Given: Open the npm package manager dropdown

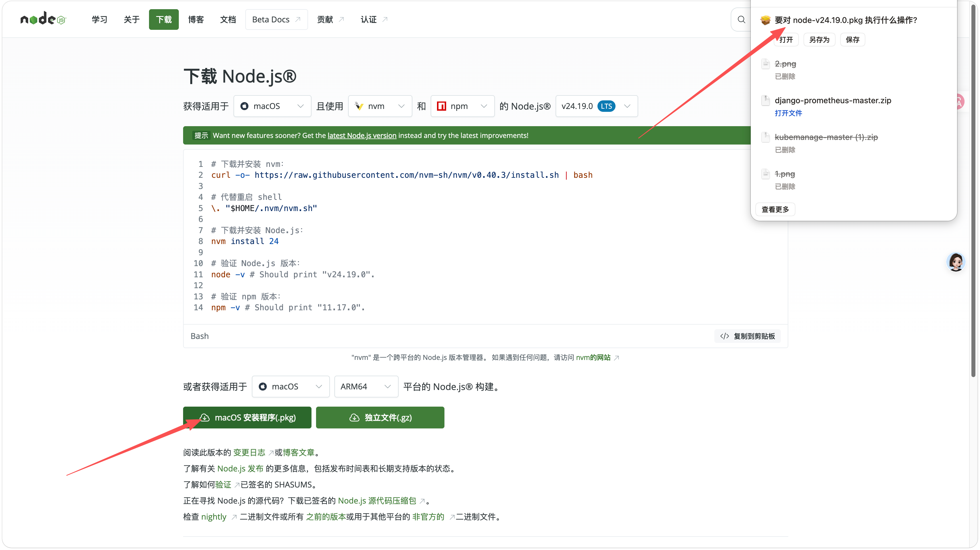Looking at the screenshot, I should [x=462, y=106].
